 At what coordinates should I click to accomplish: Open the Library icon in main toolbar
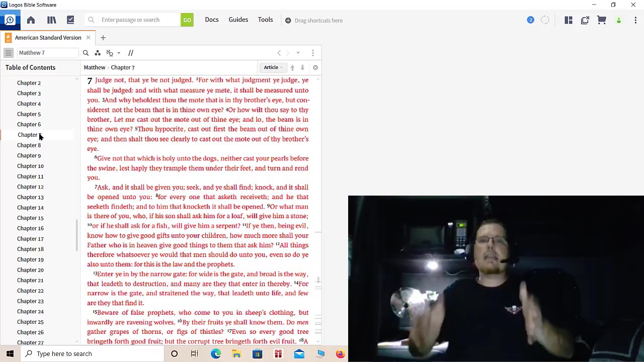pyautogui.click(x=51, y=20)
